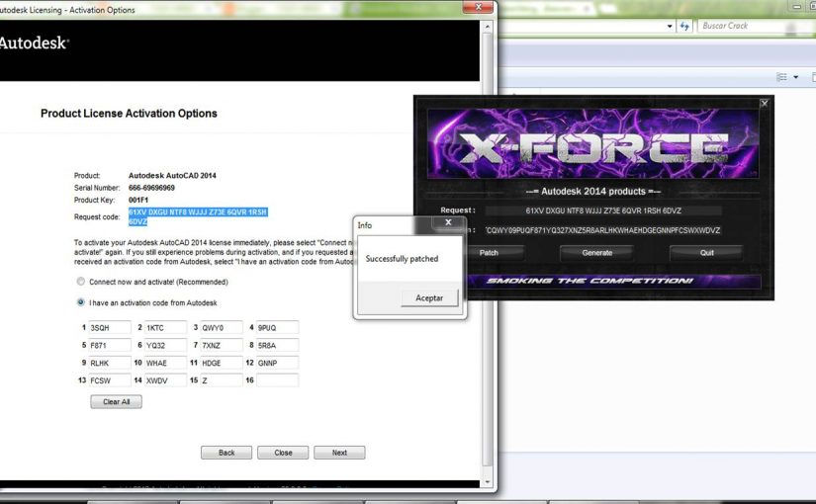Click activation field 7 containing 7XNZ
Screen dimensions: 816x504
(x=222, y=345)
